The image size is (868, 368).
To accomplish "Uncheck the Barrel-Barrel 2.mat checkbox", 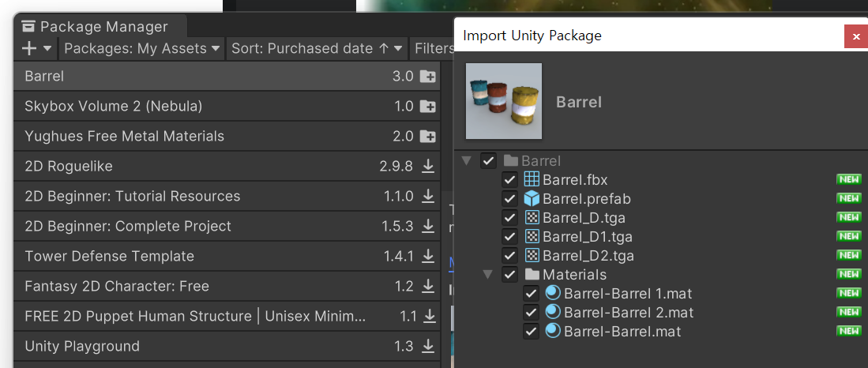I will 531,313.
